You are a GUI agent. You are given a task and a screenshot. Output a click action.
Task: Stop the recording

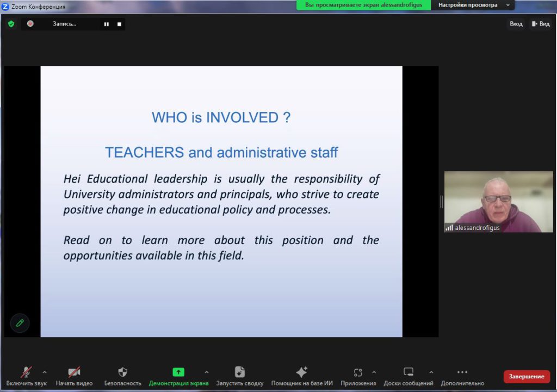[x=119, y=24]
